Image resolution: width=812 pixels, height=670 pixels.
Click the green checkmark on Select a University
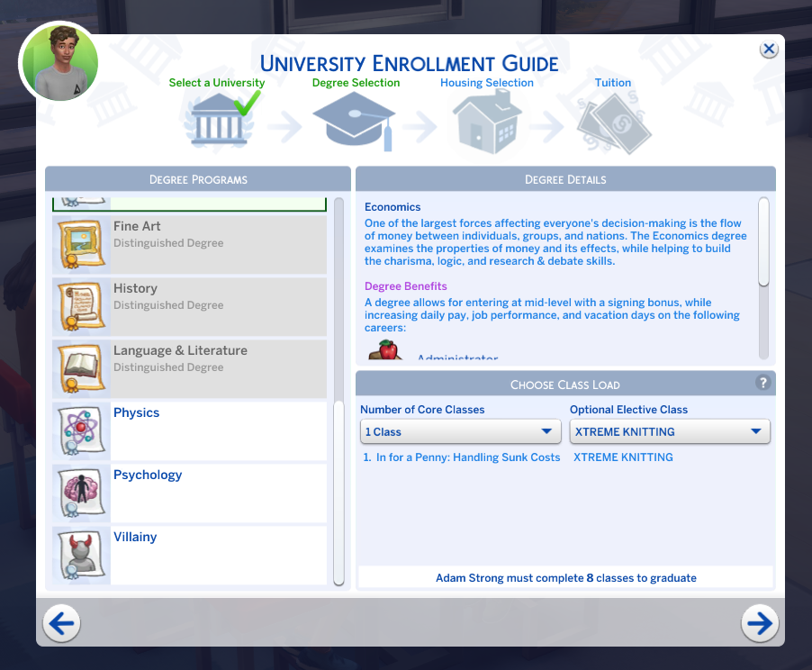click(x=247, y=103)
